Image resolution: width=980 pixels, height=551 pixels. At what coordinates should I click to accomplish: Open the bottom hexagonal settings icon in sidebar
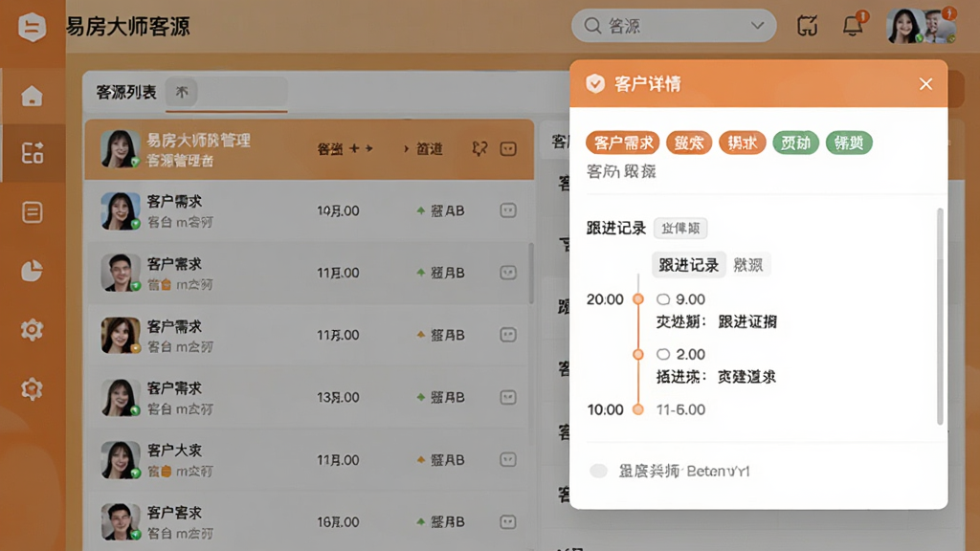32,388
